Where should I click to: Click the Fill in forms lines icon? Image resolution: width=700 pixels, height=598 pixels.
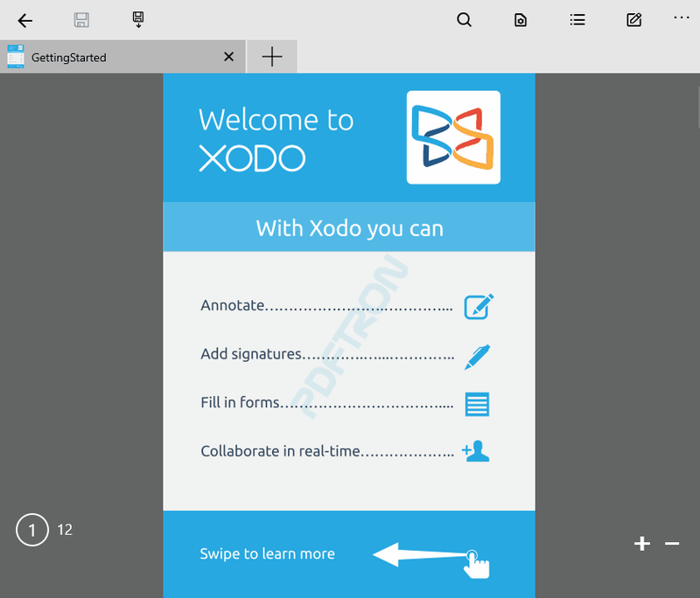pos(477,405)
